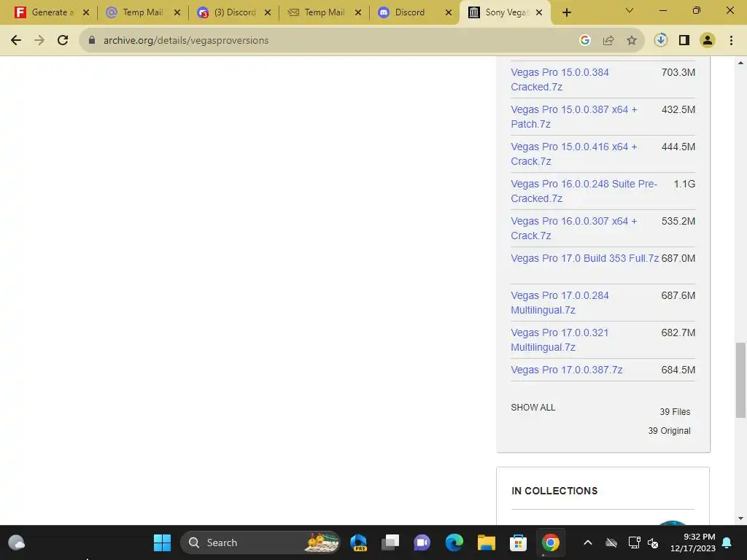The height and width of the screenshot is (560, 747).
Task: Click the address bar URL
Action: click(x=186, y=41)
